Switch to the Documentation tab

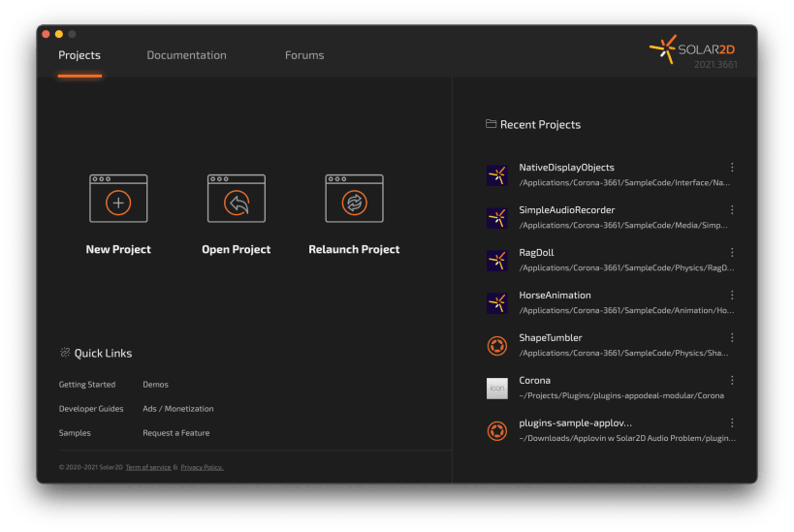187,55
